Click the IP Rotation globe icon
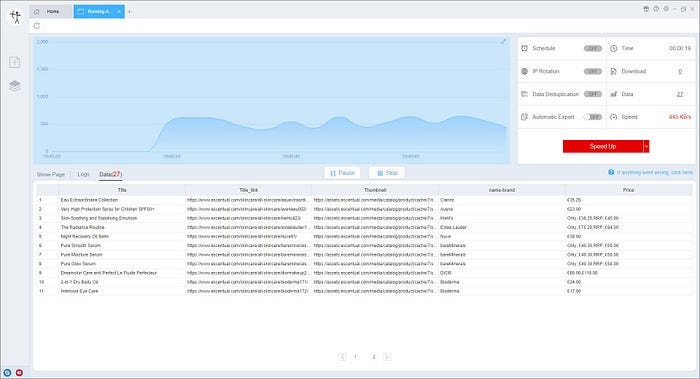 525,71
